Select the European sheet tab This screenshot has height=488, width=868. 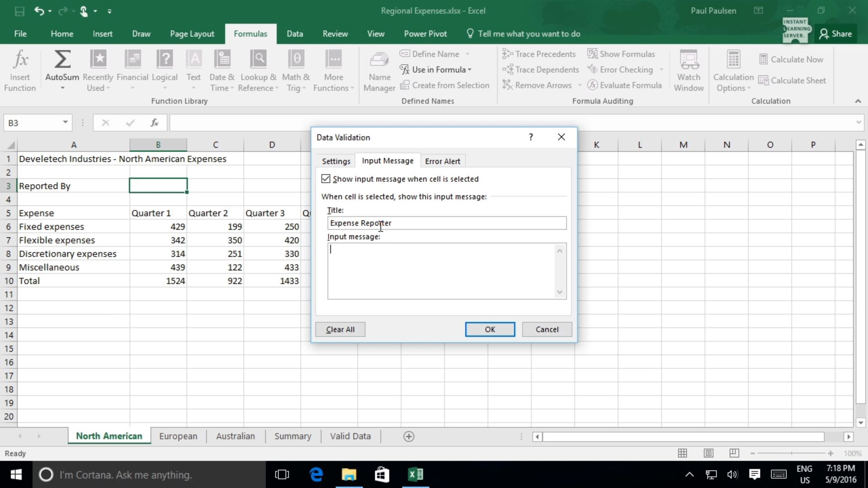(178, 436)
